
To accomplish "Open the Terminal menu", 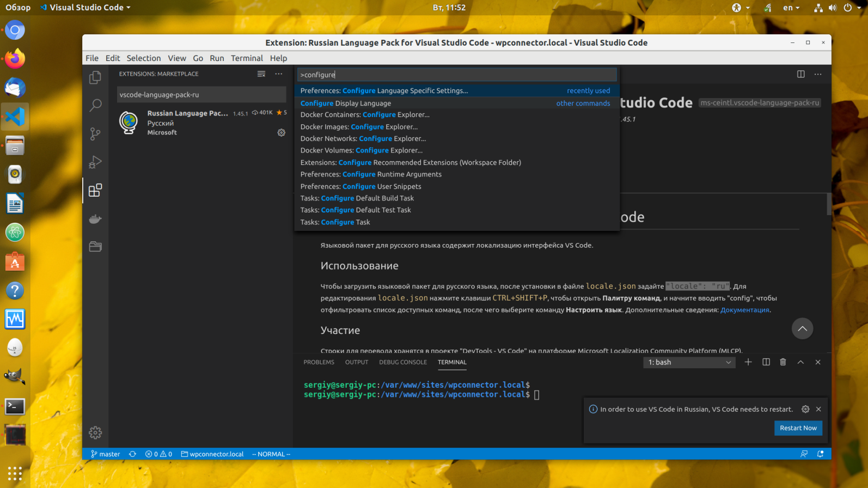I will 246,58.
